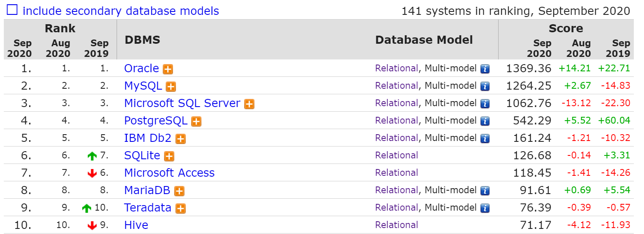Select Microsoft SQL Server's score 1062.76
The height and width of the screenshot is (234, 644).
(x=529, y=103)
